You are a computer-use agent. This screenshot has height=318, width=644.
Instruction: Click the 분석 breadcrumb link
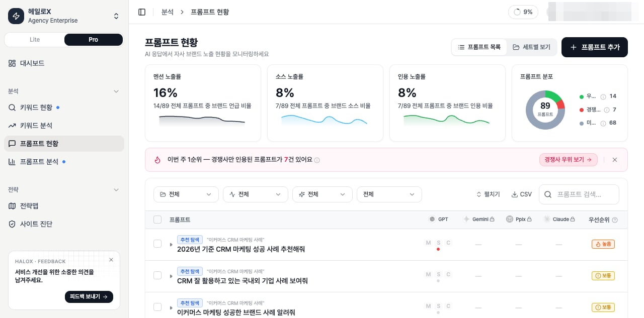(168, 12)
